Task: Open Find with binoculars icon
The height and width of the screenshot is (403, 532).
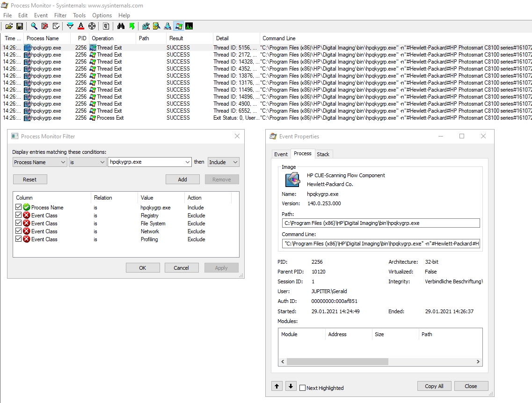Action: click(x=121, y=26)
